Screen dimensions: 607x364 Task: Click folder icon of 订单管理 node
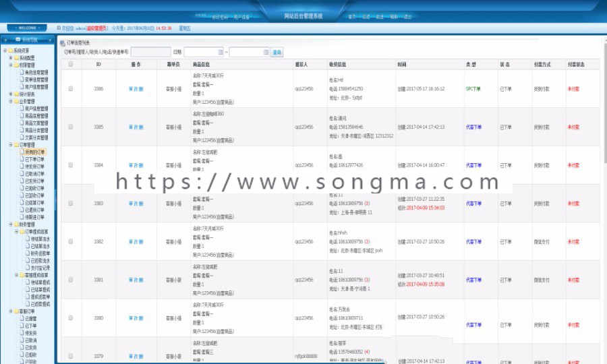coord(17,145)
